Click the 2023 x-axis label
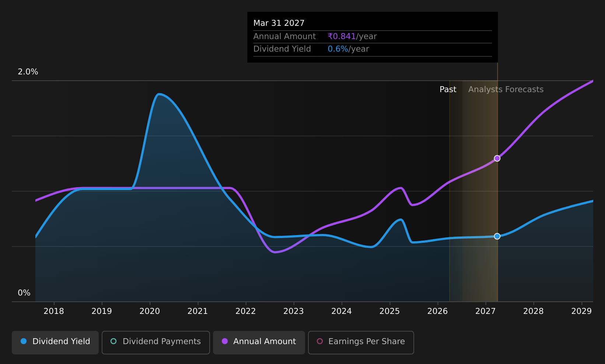 (x=294, y=311)
